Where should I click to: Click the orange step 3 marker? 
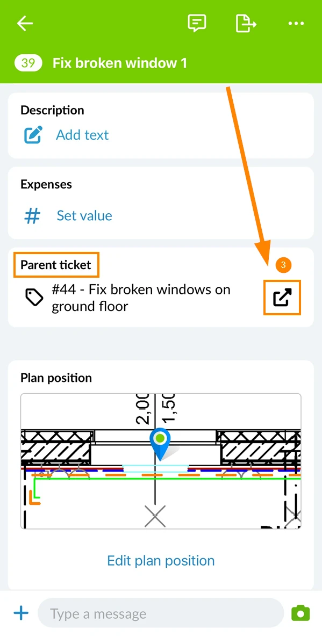[x=283, y=265]
